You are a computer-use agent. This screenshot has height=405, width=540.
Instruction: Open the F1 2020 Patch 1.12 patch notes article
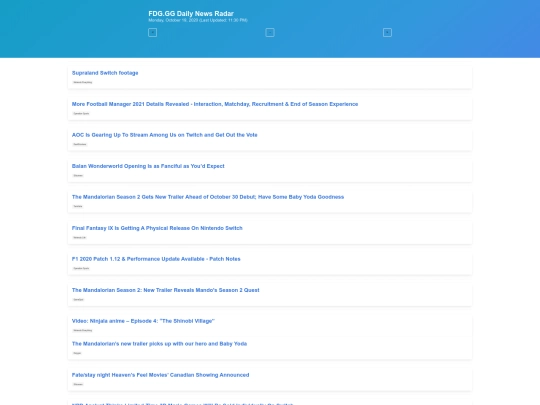tap(156, 259)
